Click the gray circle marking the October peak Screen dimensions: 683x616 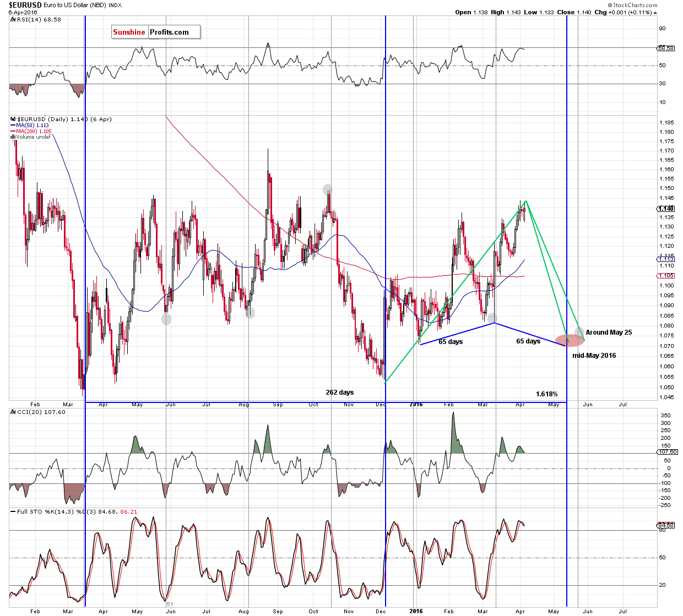pyautogui.click(x=328, y=189)
